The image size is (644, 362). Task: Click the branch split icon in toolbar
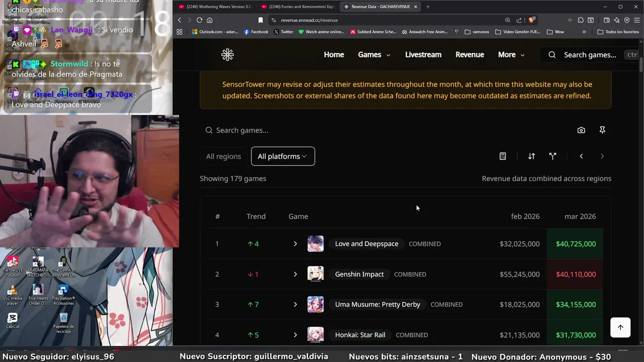pos(553,156)
